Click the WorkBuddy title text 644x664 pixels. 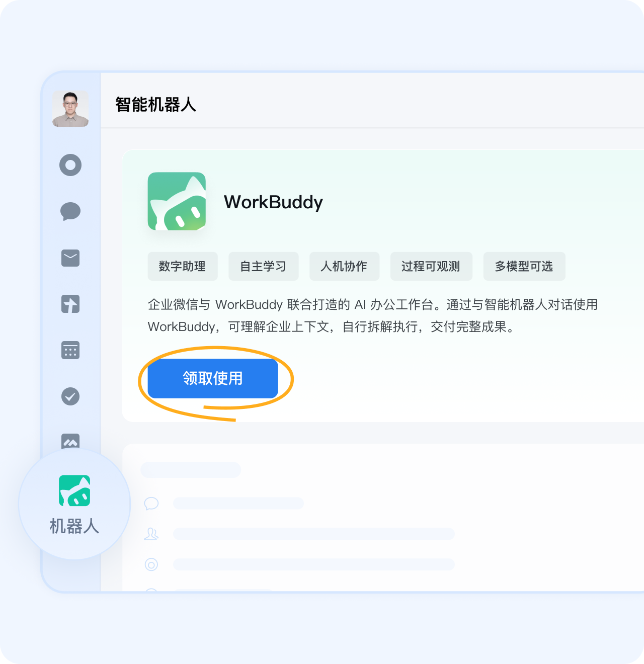273,202
